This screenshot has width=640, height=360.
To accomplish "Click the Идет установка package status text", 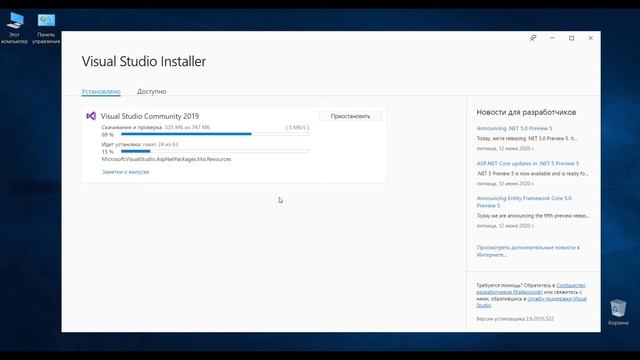I will point(140,144).
